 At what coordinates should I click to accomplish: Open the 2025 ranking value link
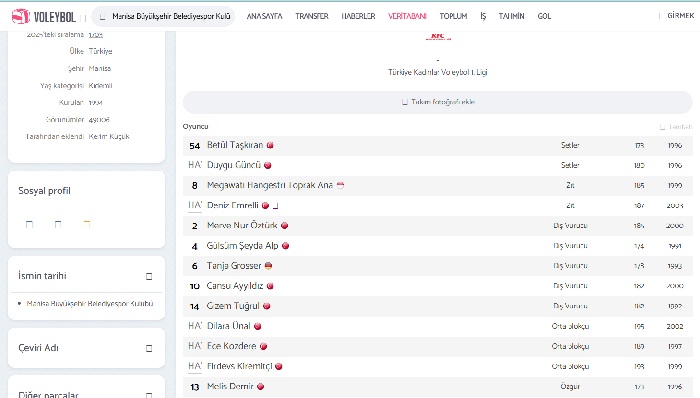point(96,34)
